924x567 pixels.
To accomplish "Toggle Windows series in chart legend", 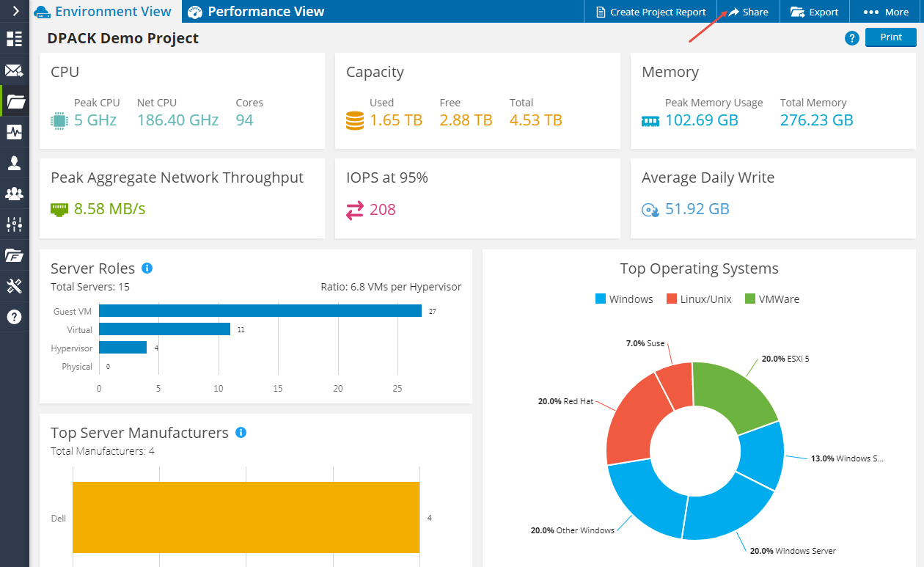I will click(x=624, y=299).
